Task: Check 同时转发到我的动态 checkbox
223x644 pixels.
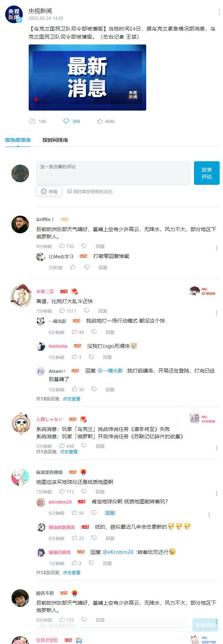Action: [69, 191]
